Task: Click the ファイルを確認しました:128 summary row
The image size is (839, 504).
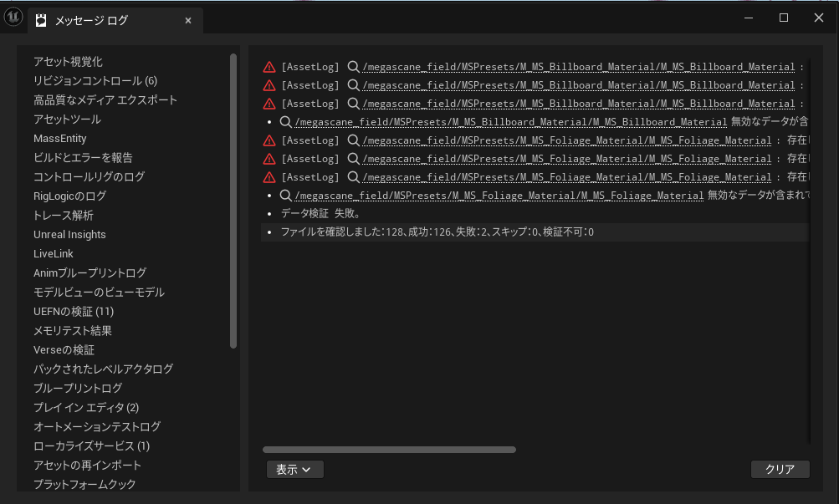Action: [535, 232]
